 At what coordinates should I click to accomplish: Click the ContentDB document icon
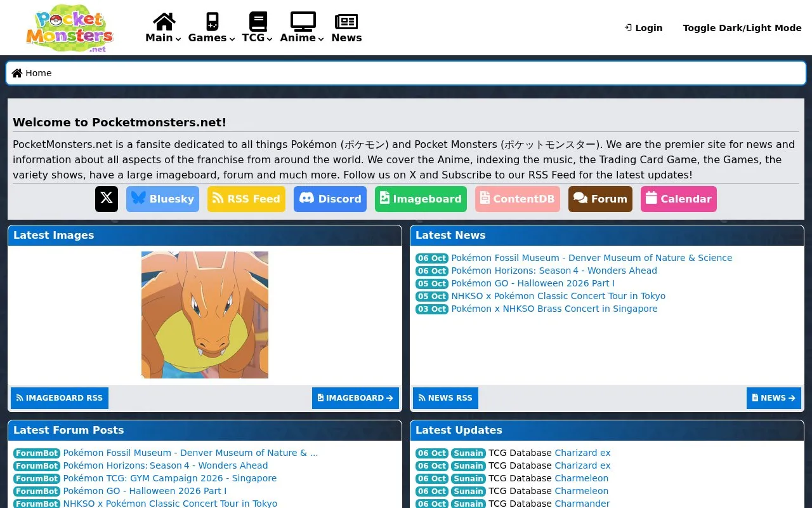click(x=485, y=198)
